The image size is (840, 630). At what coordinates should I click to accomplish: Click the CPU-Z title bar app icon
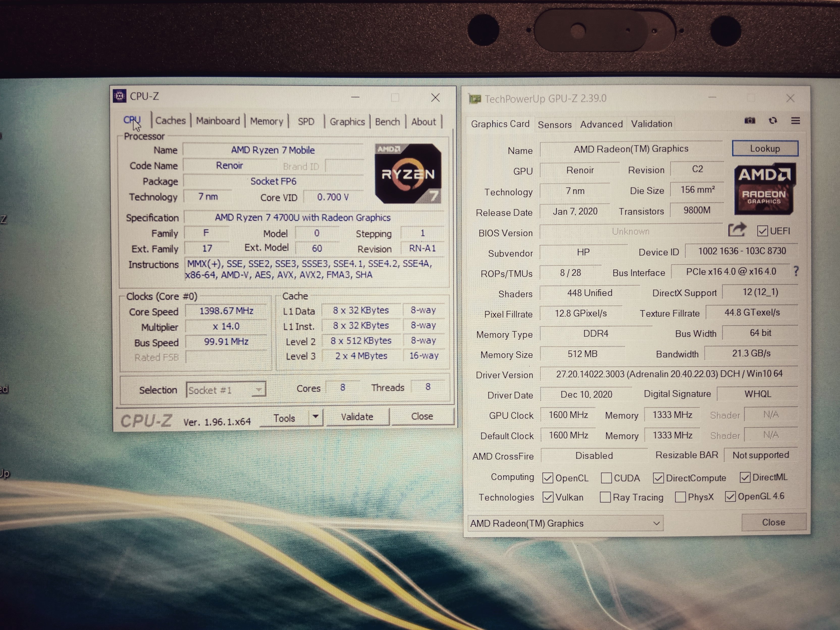(x=120, y=96)
